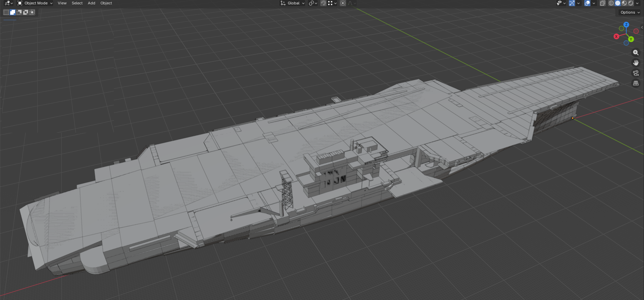
Task: Open the editor type selector
Action: point(9,3)
